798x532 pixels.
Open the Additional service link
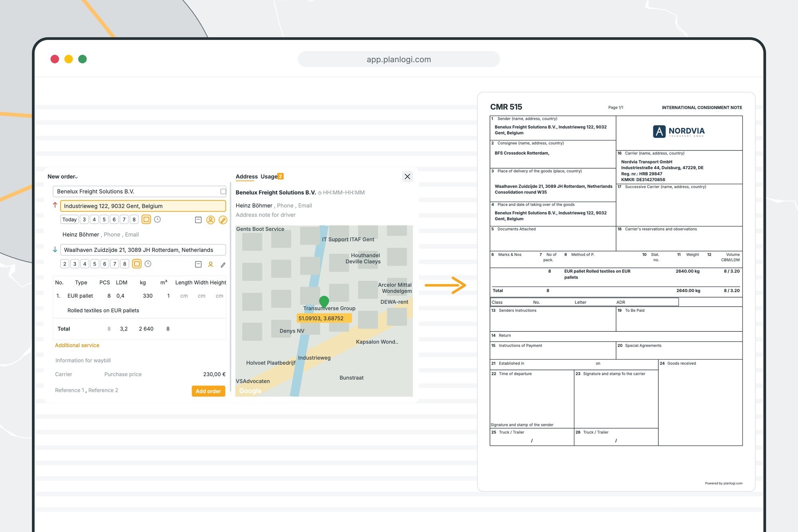click(77, 345)
